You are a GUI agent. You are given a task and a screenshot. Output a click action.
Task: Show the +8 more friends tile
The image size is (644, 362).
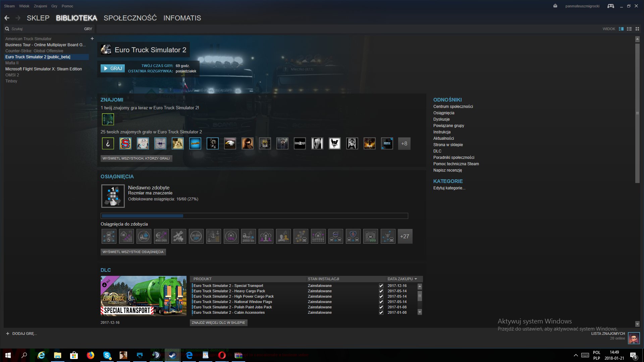point(404,143)
